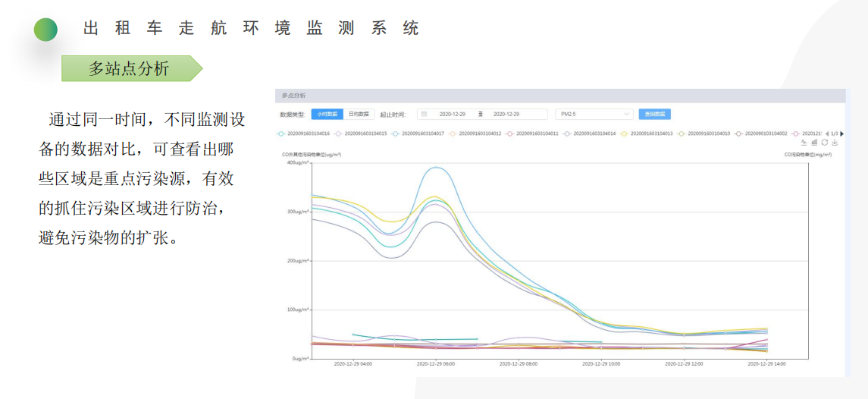Screen dimensions: 868x399
Task: Click the 出租车走航环境监测系统 title
Action: [252, 28]
